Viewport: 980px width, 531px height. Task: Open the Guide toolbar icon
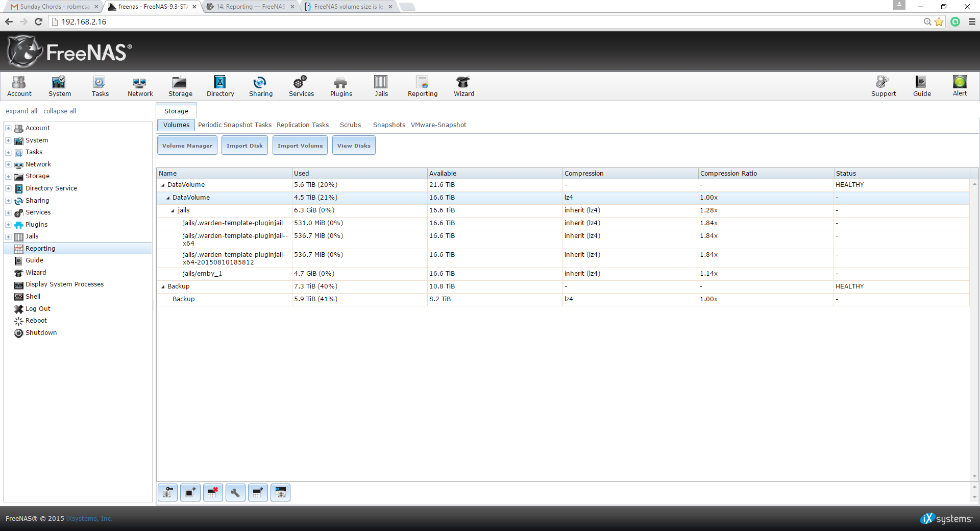click(922, 86)
